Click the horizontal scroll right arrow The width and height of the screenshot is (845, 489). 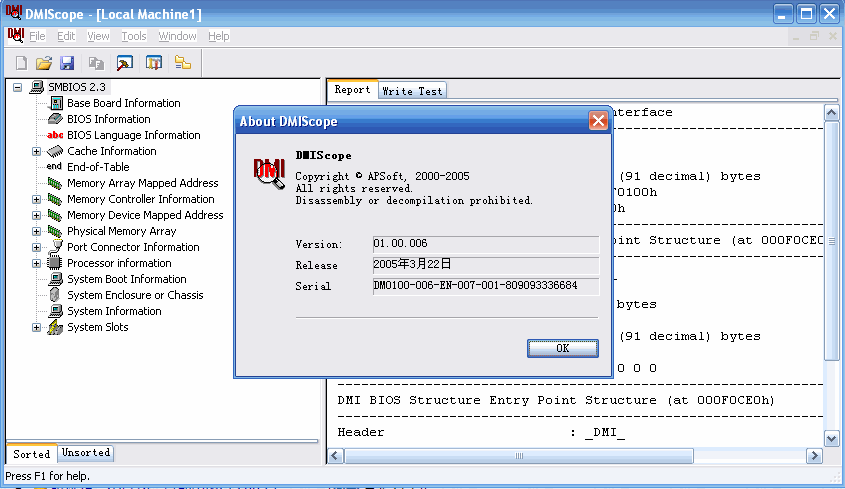point(814,456)
